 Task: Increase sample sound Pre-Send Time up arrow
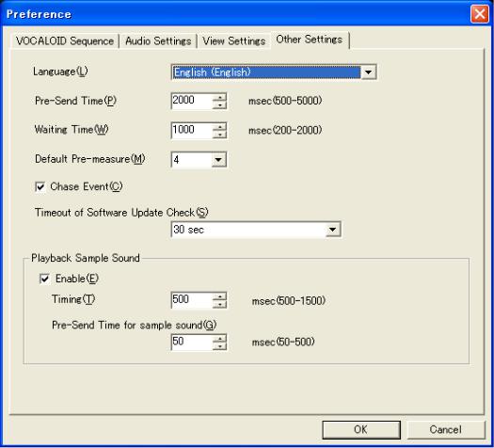pyautogui.click(x=219, y=339)
